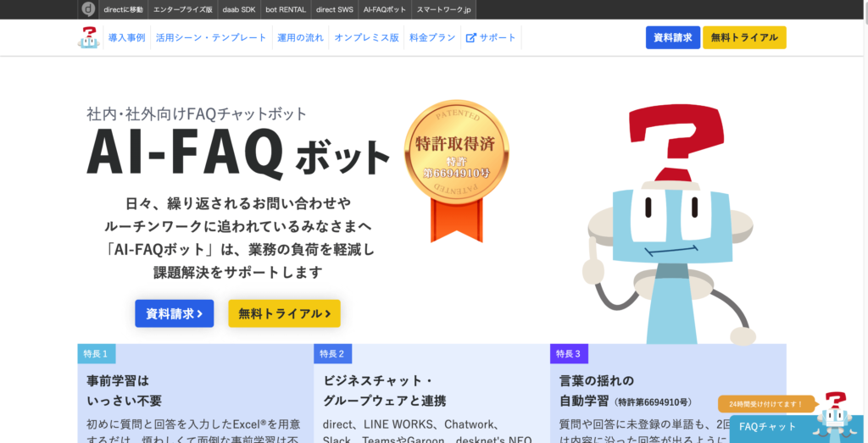The height and width of the screenshot is (443, 868).
Task: Click the 特許取得済 gold medal badge
Action: [457, 170]
